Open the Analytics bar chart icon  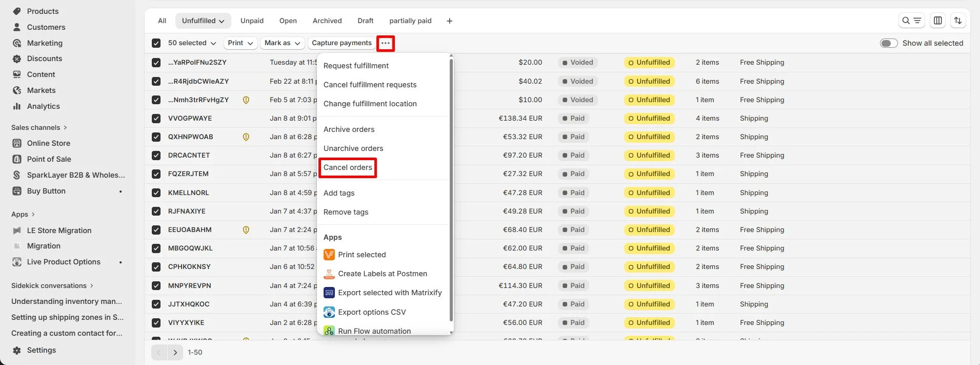pyautogui.click(x=17, y=106)
